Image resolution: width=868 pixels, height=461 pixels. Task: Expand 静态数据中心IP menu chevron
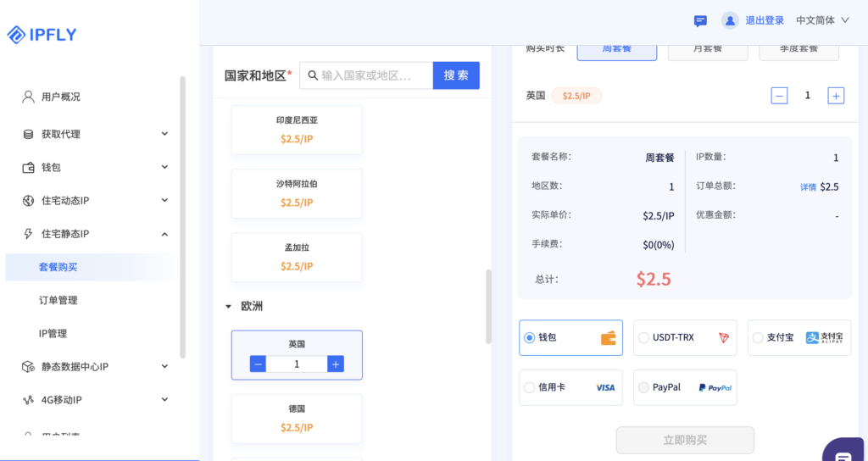tap(165, 366)
